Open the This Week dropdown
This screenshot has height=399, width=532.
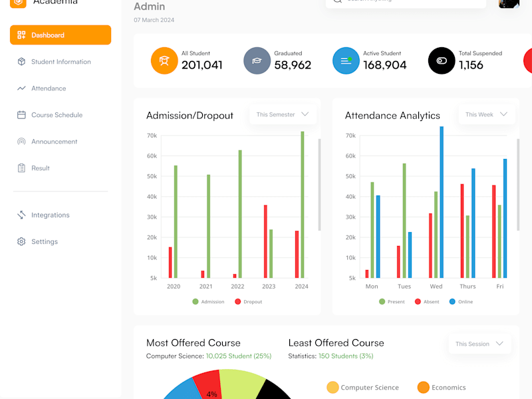tap(487, 114)
